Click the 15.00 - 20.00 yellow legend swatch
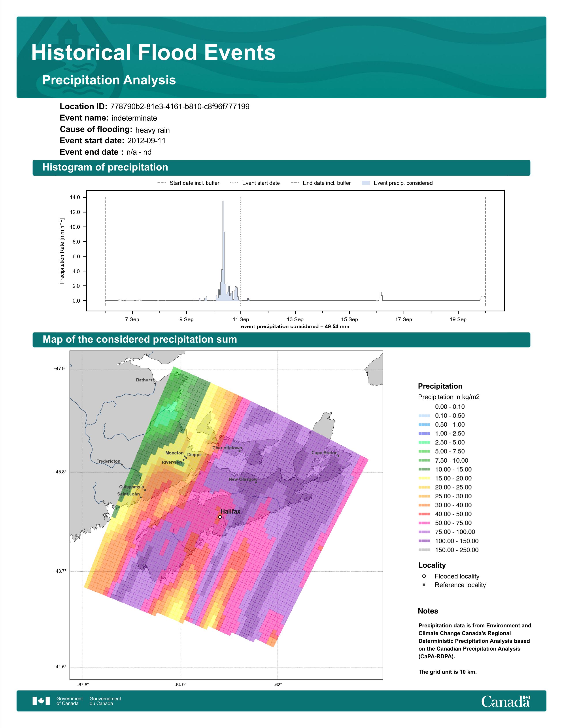563x728 pixels. click(x=424, y=478)
